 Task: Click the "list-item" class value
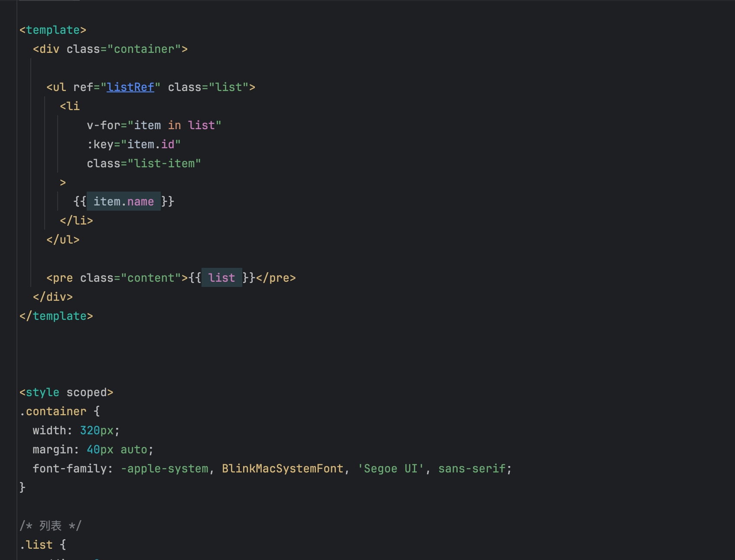[x=164, y=163]
